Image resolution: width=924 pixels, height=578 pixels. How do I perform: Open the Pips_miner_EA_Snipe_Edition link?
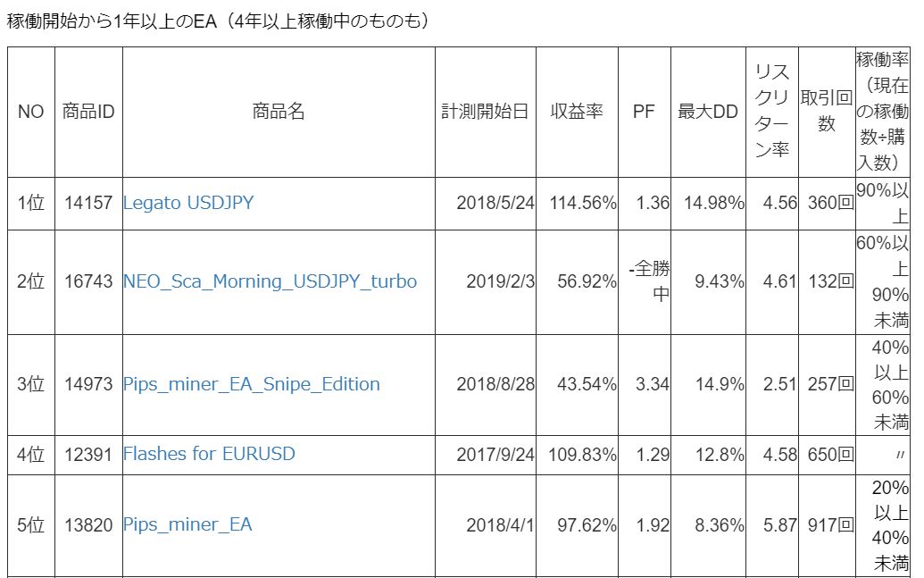tap(252, 384)
